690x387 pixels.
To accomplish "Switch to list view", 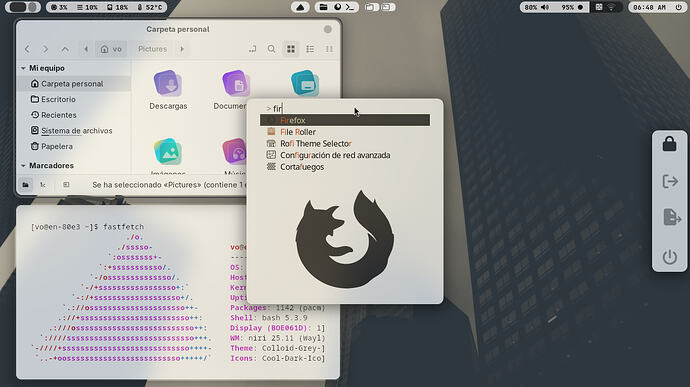I will point(310,49).
